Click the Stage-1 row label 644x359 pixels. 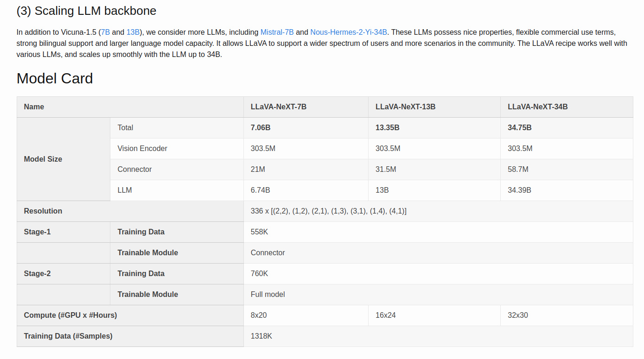(x=37, y=232)
